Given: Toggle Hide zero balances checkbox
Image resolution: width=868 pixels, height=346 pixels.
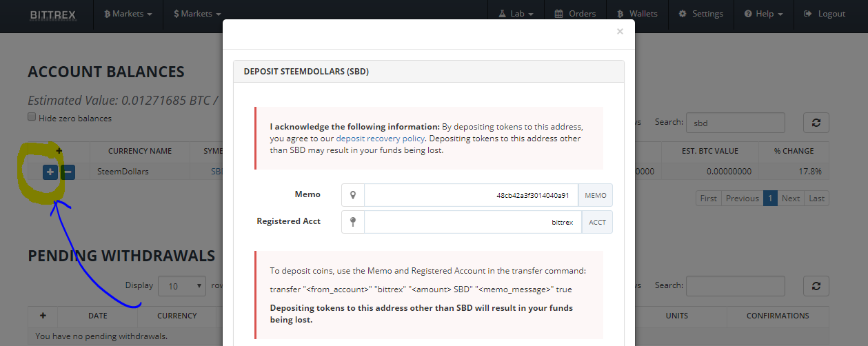Looking at the screenshot, I should tap(32, 117).
